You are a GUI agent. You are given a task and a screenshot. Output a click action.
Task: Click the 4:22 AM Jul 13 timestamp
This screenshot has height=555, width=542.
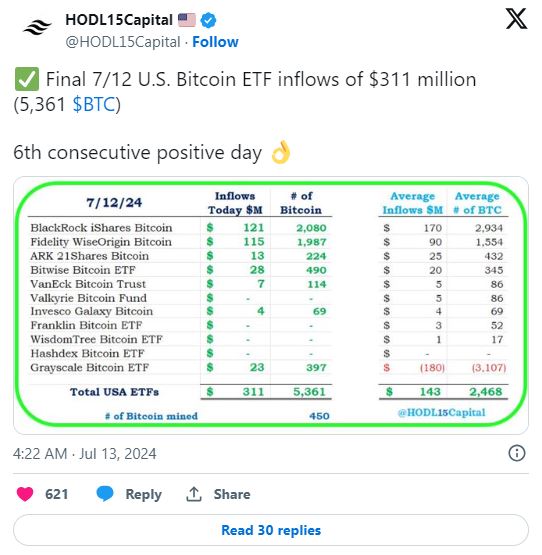point(85,453)
